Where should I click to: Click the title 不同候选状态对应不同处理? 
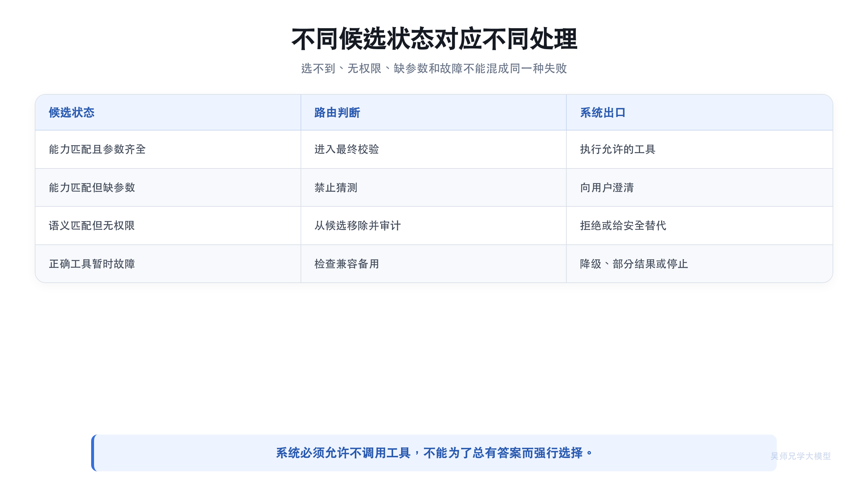tap(434, 39)
